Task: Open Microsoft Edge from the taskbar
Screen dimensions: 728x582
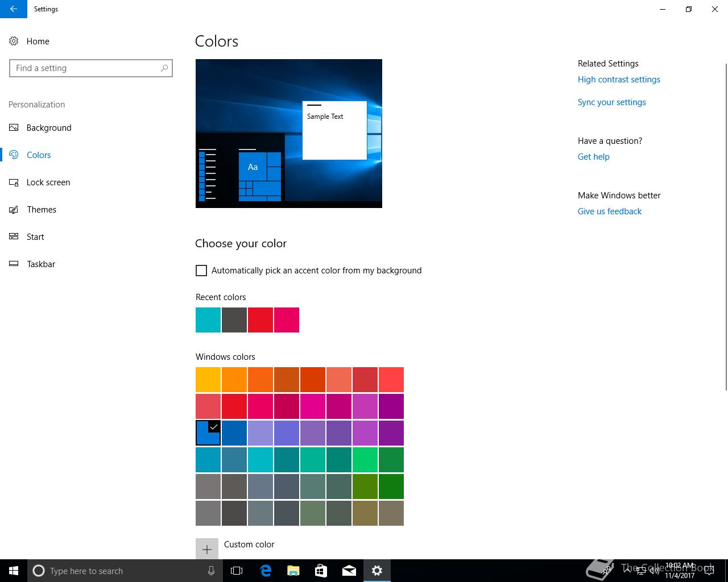Action: [266, 571]
